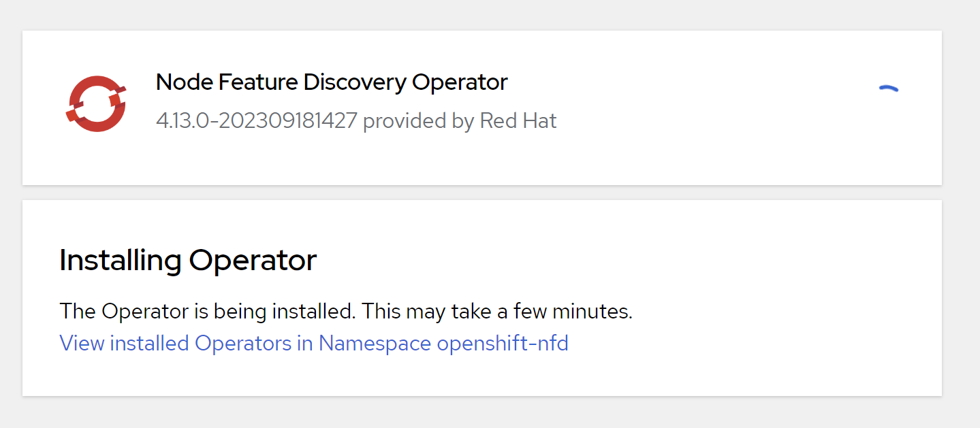Screen dimensions: 980x428
Task: Click the version number 4.13.0-202309181427
Action: 256,121
